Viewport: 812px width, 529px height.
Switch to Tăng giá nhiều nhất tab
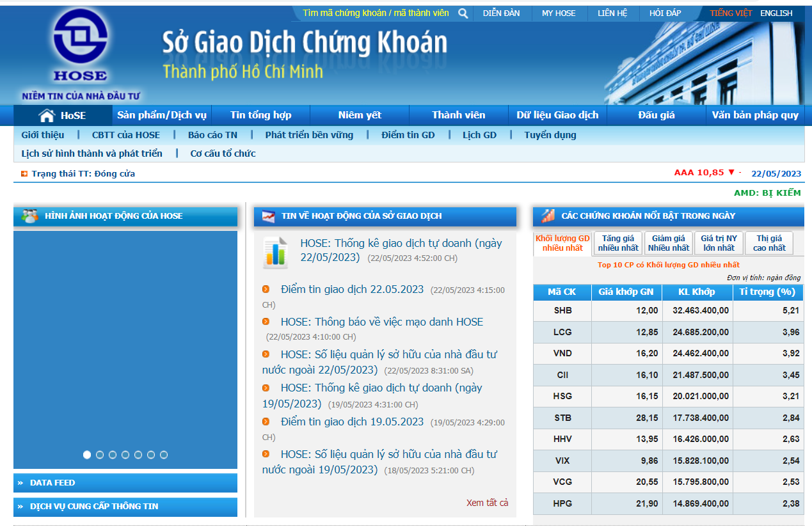(x=618, y=243)
